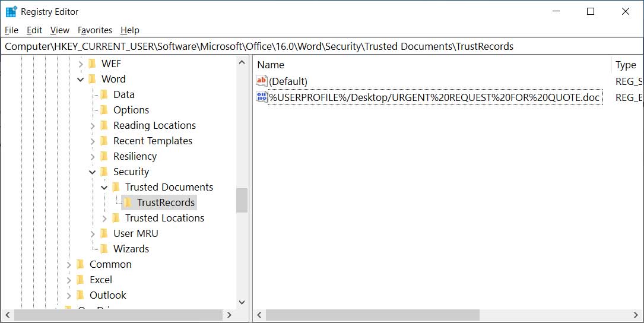Click the Outlook folder icon
Viewport: 644px width, 323px height.
[80, 295]
